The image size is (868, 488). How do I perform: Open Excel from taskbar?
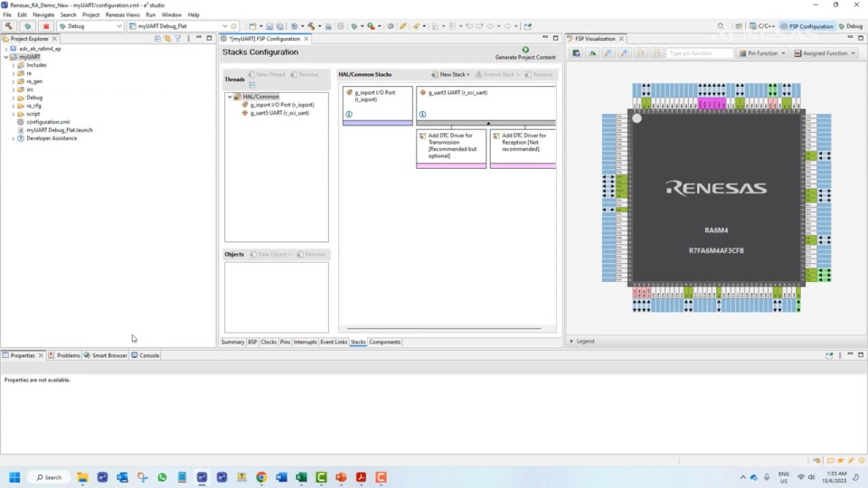(301, 477)
